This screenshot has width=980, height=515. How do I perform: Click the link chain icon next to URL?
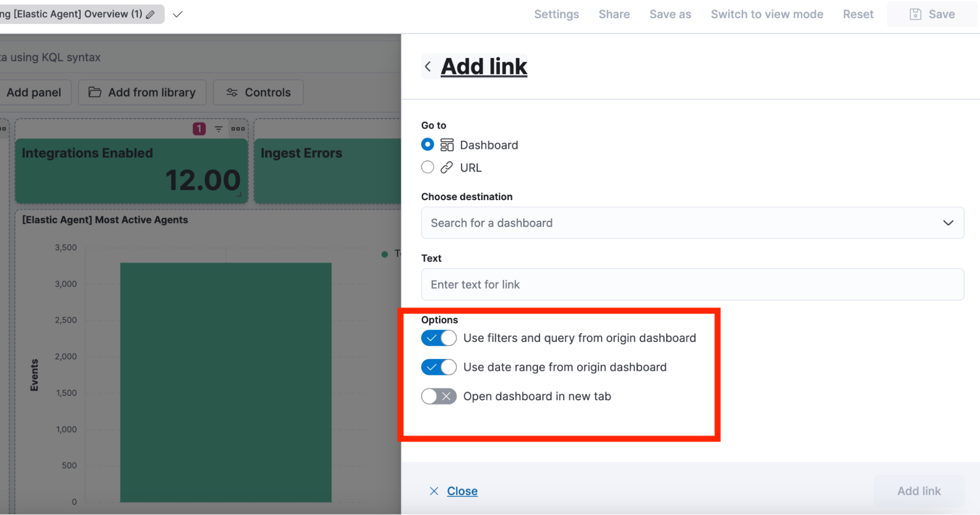coord(447,168)
